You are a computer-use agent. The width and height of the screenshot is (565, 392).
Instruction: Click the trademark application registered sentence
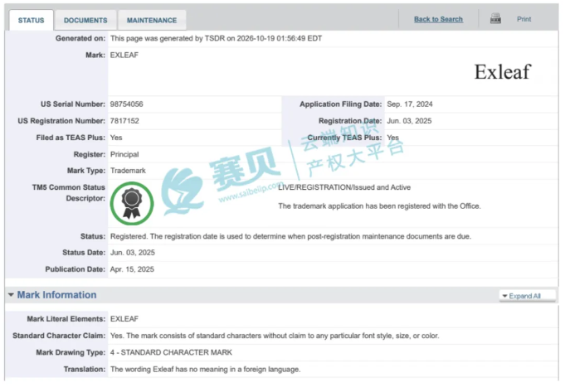pos(379,206)
